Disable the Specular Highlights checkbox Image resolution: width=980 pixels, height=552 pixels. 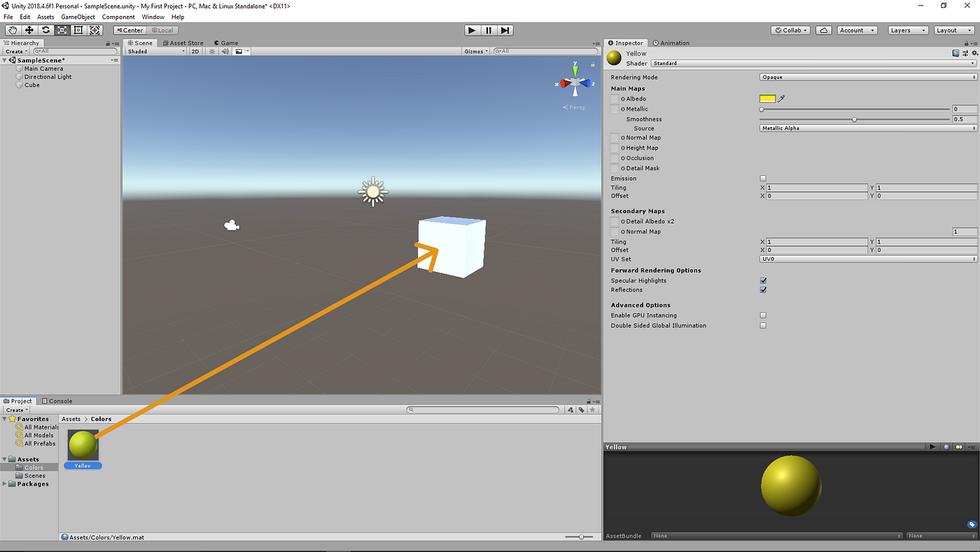(763, 280)
